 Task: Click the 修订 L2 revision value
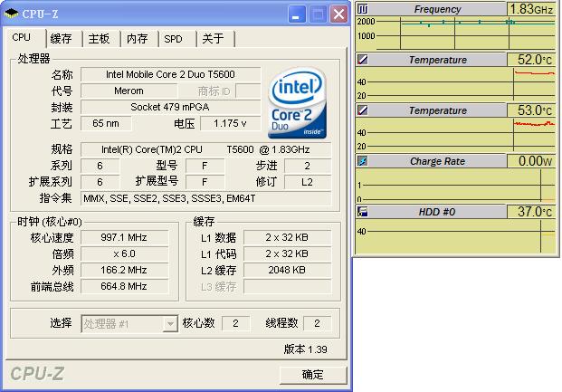coord(308,182)
